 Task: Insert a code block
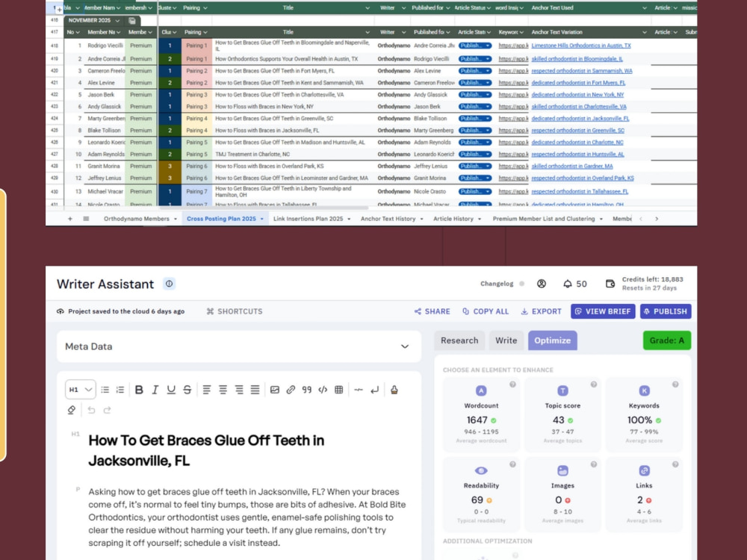click(323, 390)
